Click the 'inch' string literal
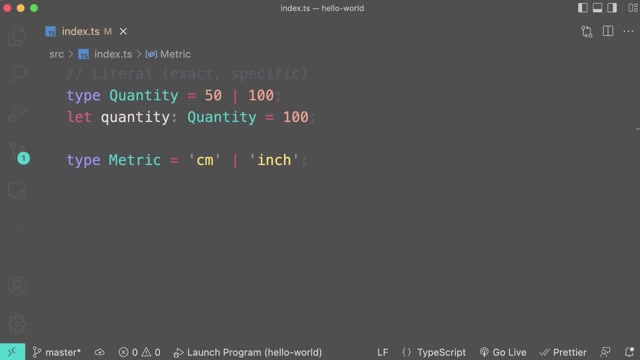The image size is (640, 360). tap(274, 160)
